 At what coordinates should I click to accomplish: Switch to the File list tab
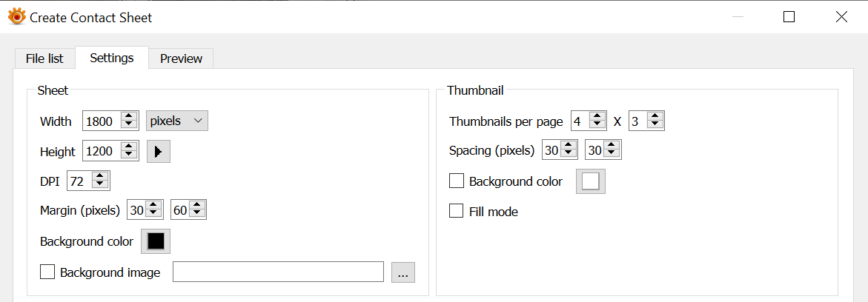44,58
